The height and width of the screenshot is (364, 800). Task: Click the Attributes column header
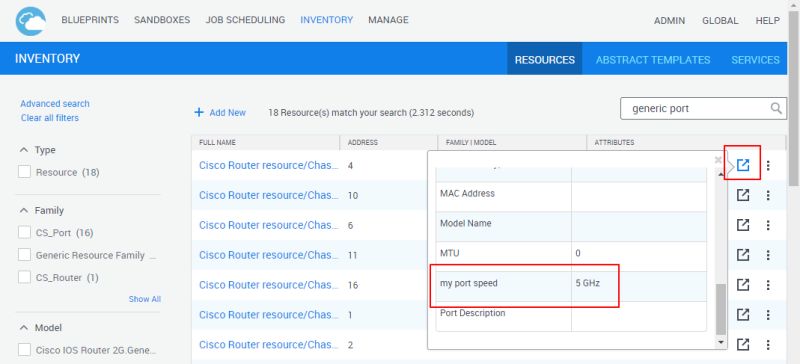[614, 142]
